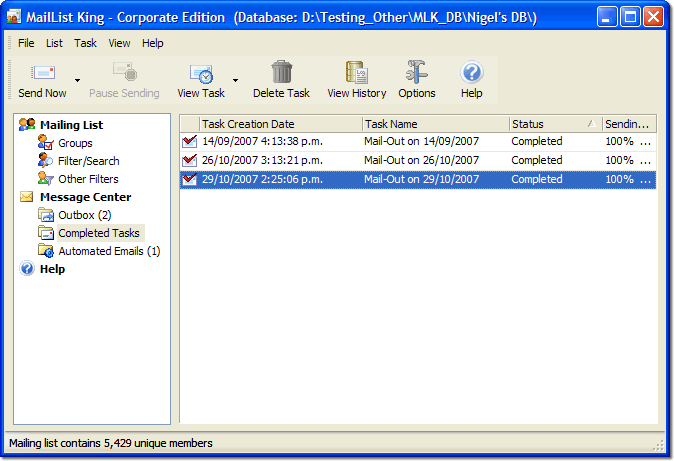This screenshot has width=674, height=461.
Task: Click the Status column sort arrow
Action: click(x=592, y=124)
